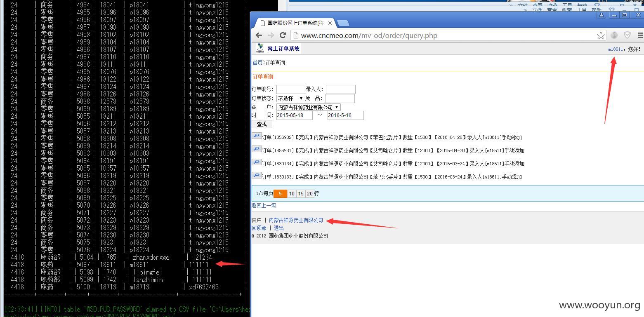Click terminal username libingfei
The height and width of the screenshot is (317, 644).
tap(148, 272)
